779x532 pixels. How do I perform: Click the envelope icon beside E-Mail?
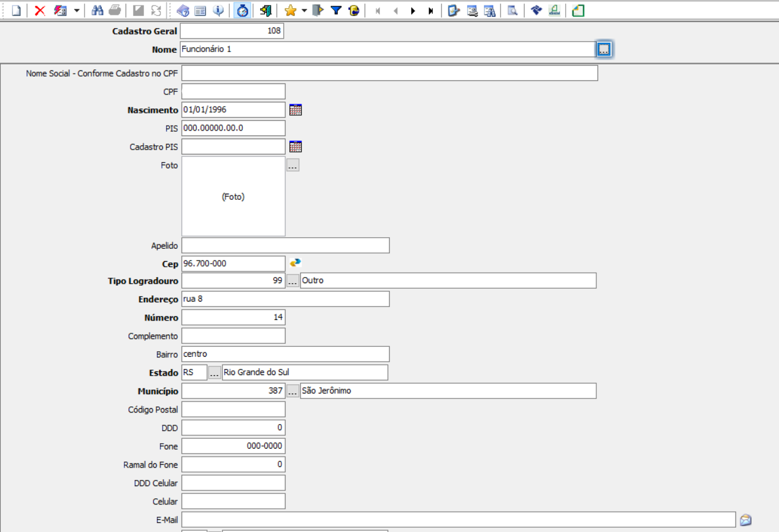(745, 520)
